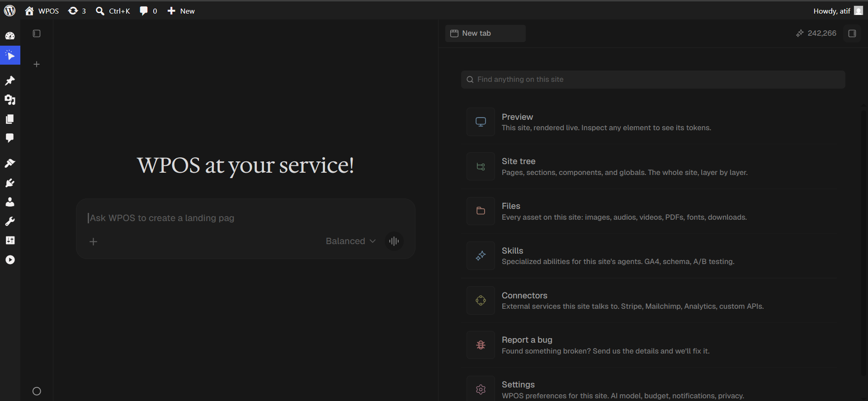The width and height of the screenshot is (868, 401).
Task: Click the Collapse menu play icon
Action: pyautogui.click(x=10, y=259)
